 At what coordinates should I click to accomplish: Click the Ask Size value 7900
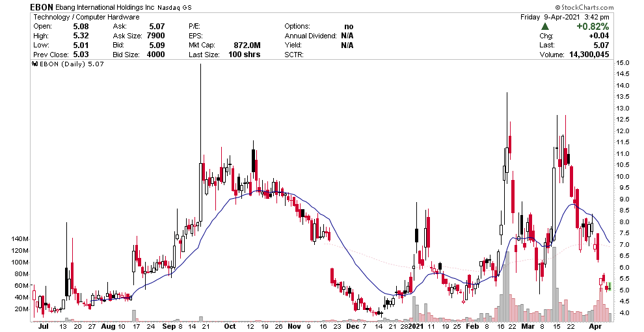(154, 36)
